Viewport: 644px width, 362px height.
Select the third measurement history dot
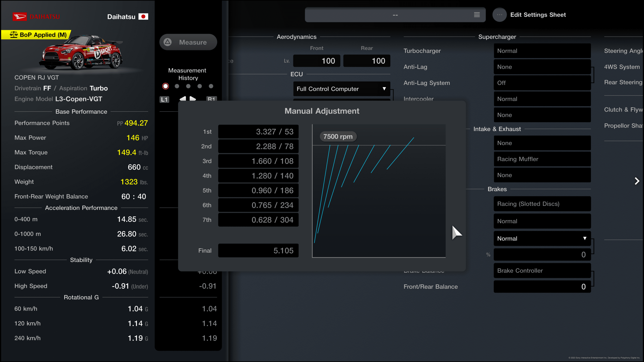pos(188,86)
